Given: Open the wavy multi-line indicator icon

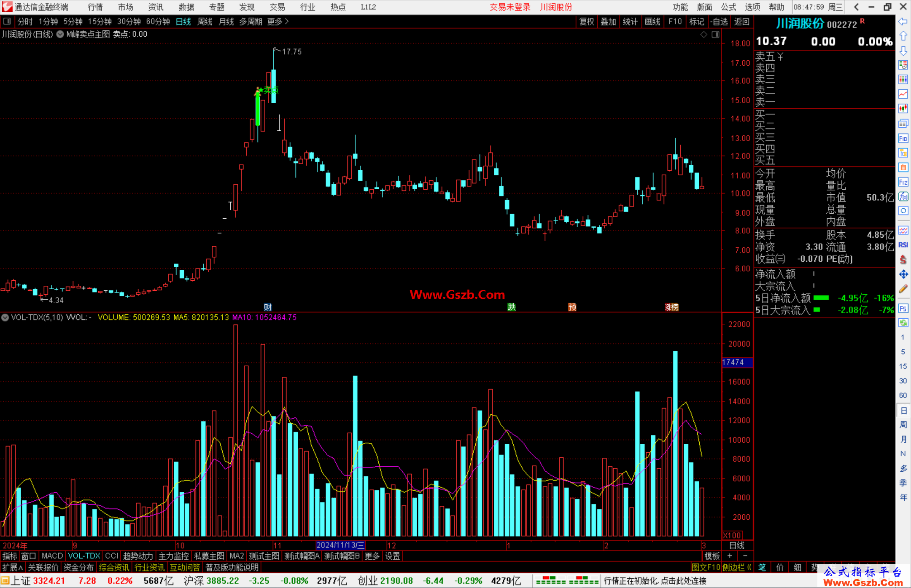Looking at the screenshot, I should [x=903, y=230].
